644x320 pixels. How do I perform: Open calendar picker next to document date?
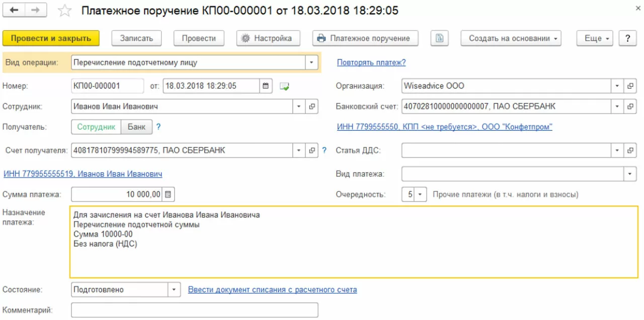267,86
